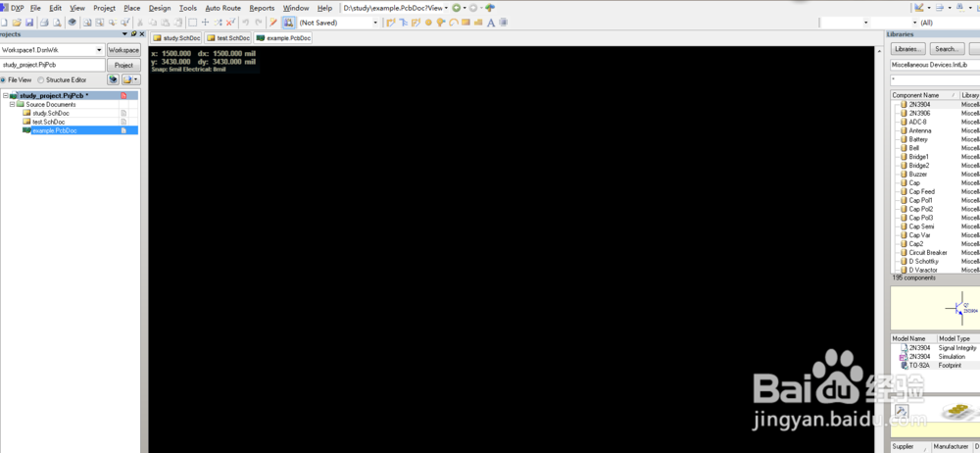Go to home page icon in navigation bar

pyautogui.click(x=490, y=8)
